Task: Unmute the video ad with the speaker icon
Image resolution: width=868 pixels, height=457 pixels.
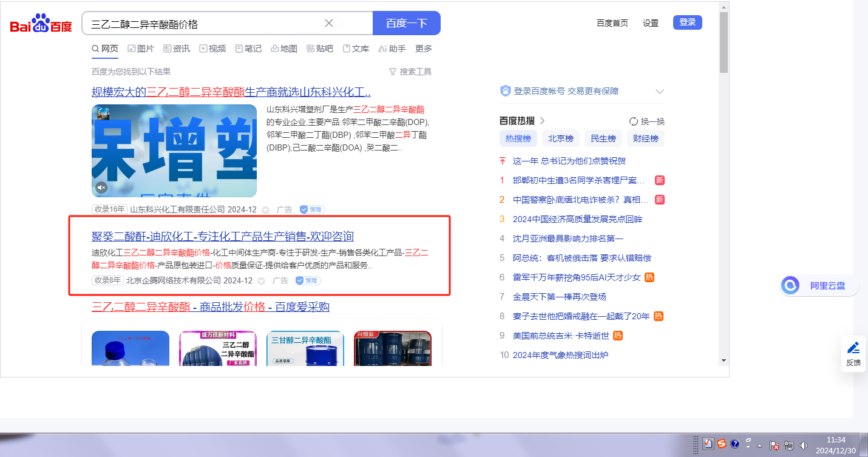Action: click(101, 188)
